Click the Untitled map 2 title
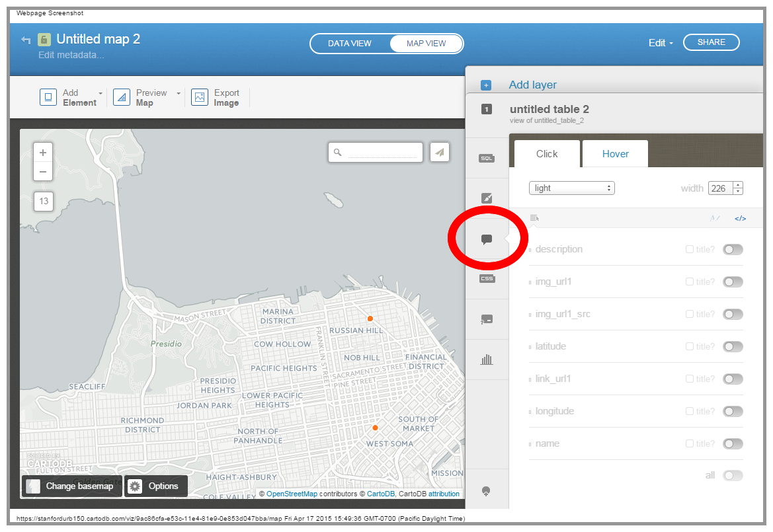The height and width of the screenshot is (532, 773). tap(98, 39)
